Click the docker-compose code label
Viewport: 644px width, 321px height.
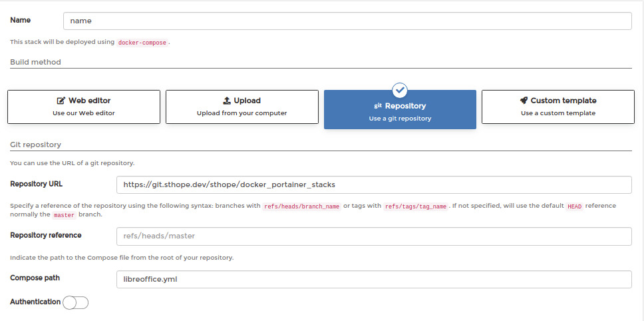click(142, 43)
